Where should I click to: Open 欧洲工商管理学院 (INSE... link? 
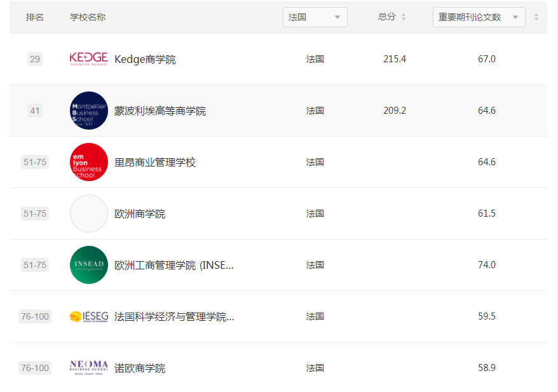click(174, 265)
